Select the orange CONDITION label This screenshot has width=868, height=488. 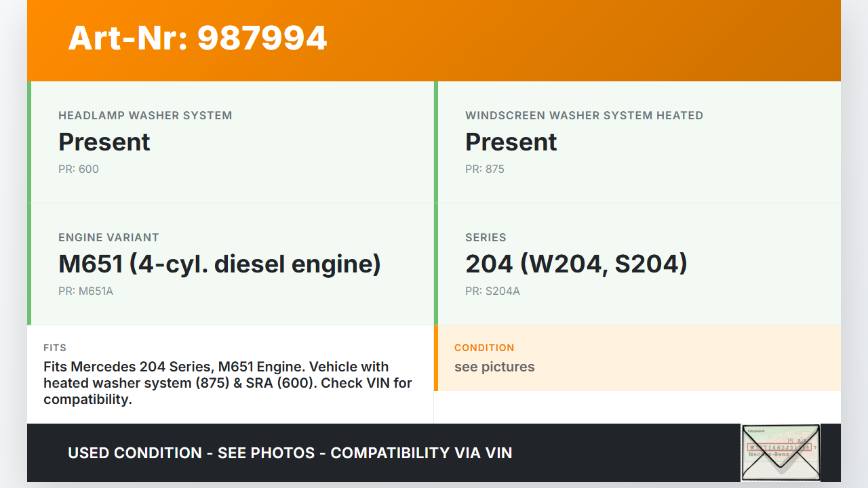click(484, 348)
